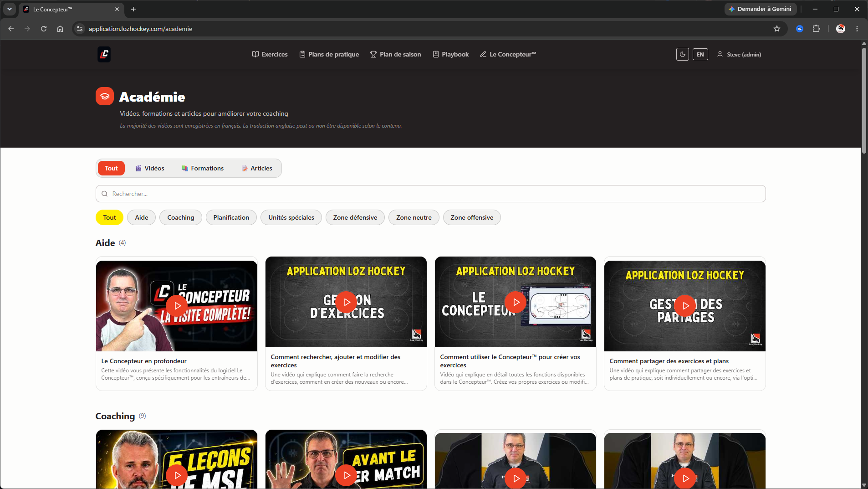
Task: Switch language with EN button
Action: [x=700, y=54]
